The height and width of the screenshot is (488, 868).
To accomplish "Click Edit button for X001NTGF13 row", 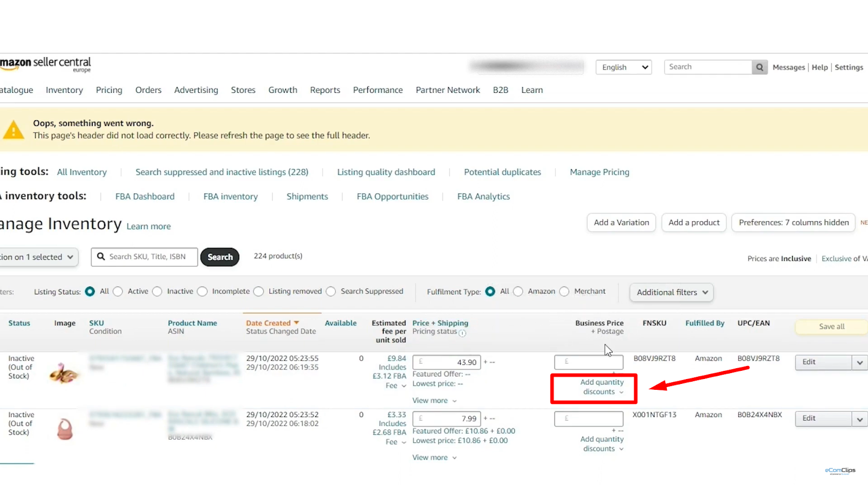I will [x=824, y=419].
